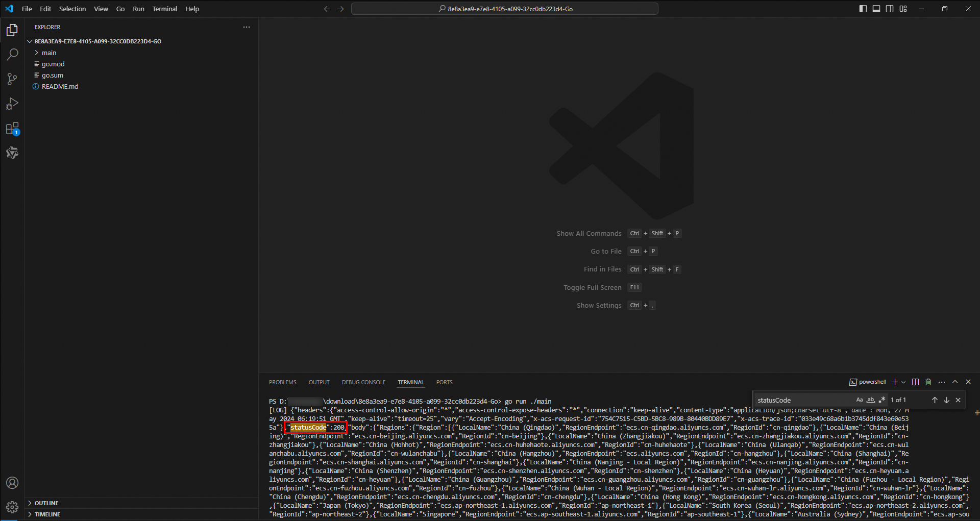Open the Selection menu
This screenshot has height=521, width=980.
click(72, 9)
